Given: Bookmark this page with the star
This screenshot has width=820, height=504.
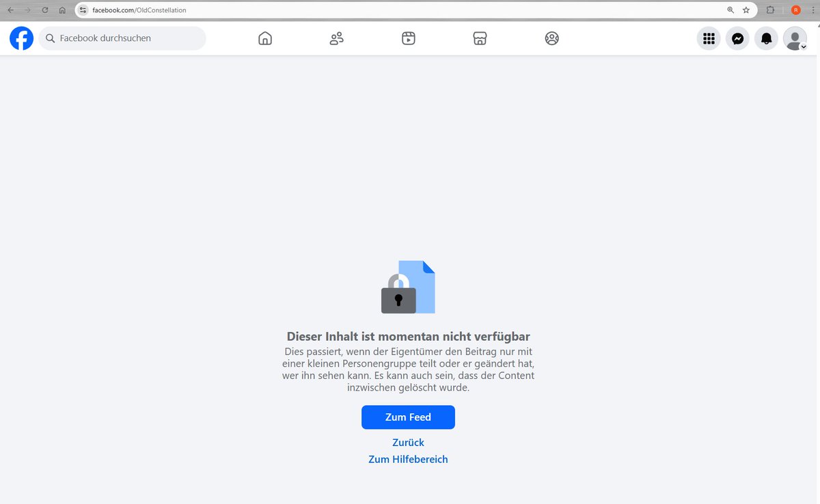Looking at the screenshot, I should [746, 10].
